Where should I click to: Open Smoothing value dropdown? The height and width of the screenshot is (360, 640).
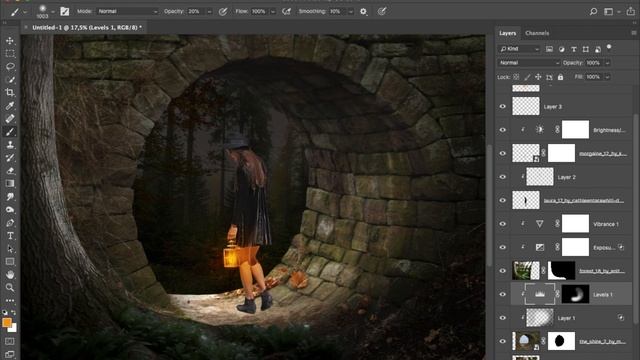point(351,12)
